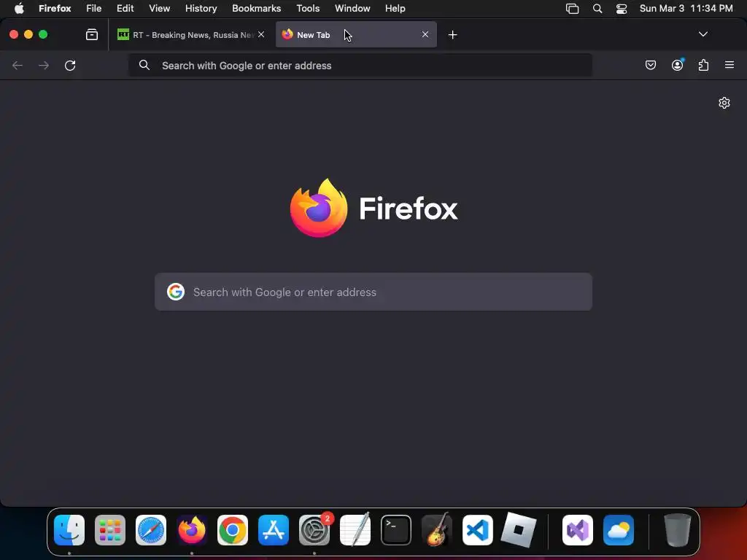Open the Help menu
The image size is (747, 560).
coord(395,8)
